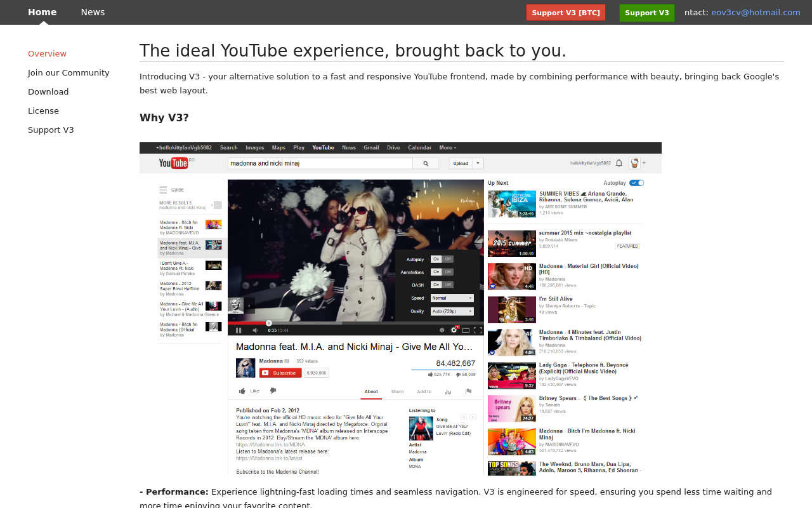Open the Home tab in the top navigation
The width and height of the screenshot is (812, 508).
pos(43,12)
